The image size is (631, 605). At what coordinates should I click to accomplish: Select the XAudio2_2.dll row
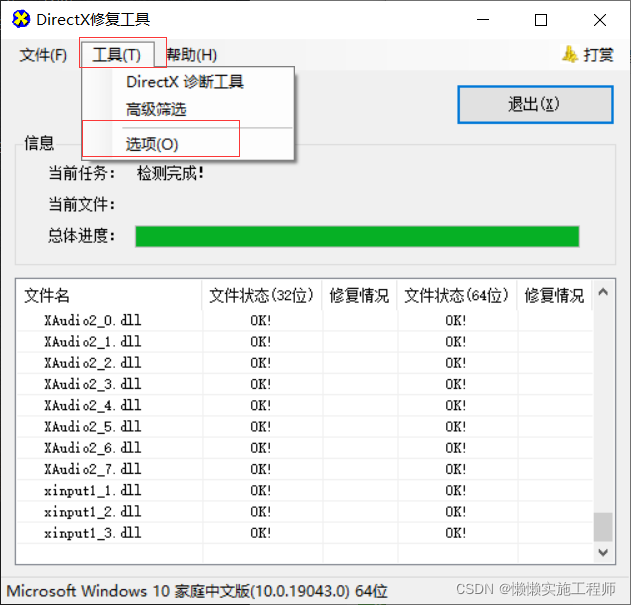(305, 363)
